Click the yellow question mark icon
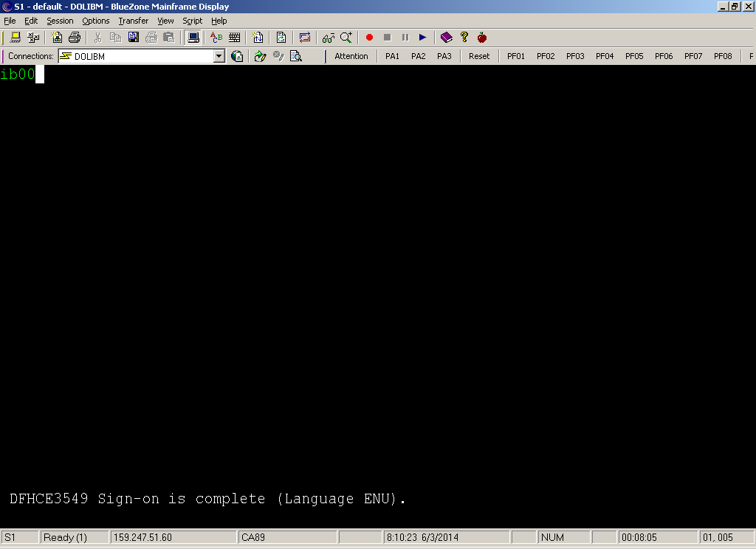The image size is (756, 549). 464,37
